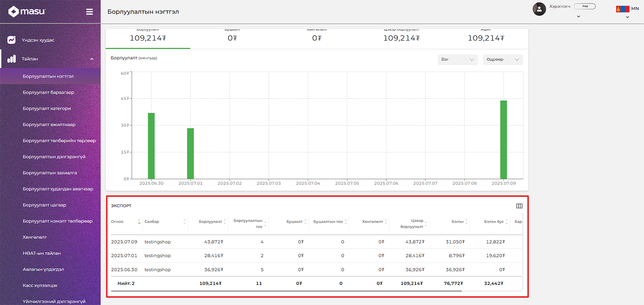The image size is (644, 305).
Task: Collapse the Тайлан menu section
Action: [x=92, y=59]
